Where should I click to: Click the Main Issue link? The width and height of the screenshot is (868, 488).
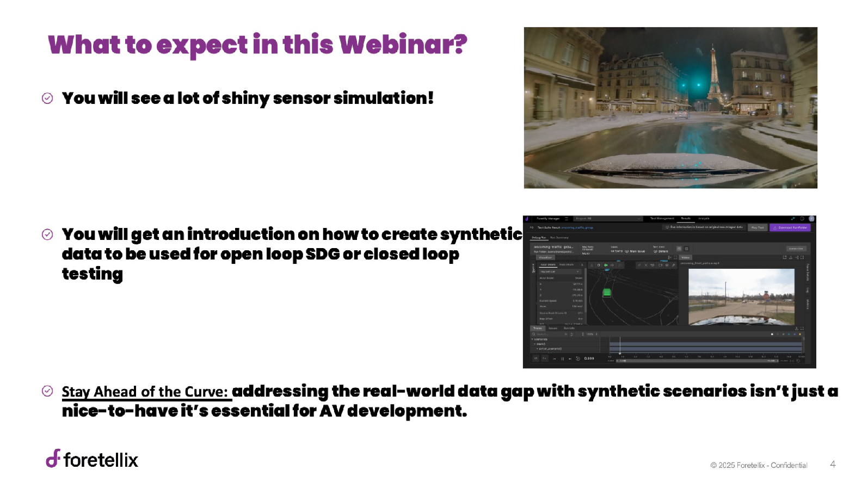click(634, 251)
